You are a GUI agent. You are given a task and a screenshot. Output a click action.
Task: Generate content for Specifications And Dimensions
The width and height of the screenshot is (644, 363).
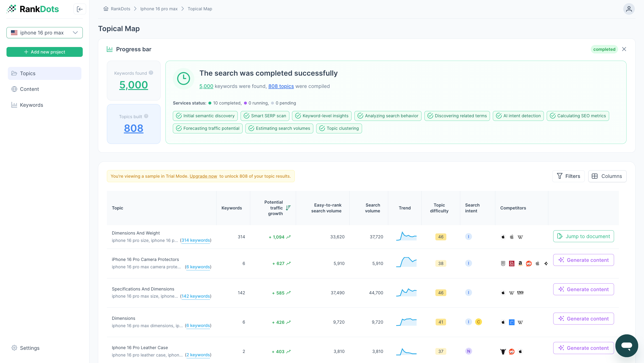coord(583,289)
